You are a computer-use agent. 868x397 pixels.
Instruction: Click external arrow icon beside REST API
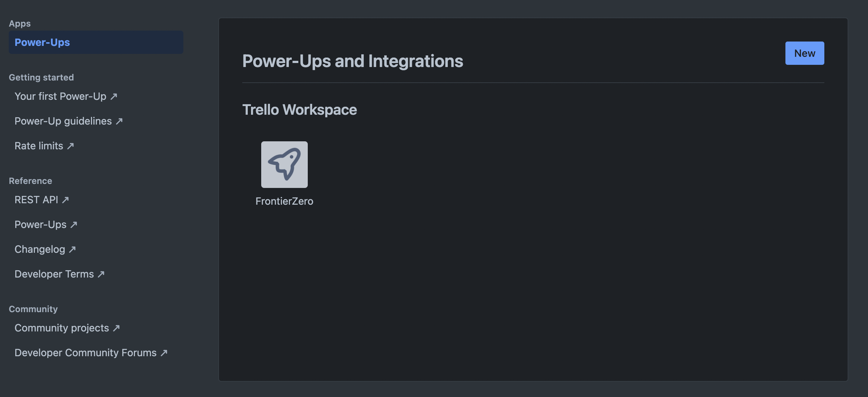(65, 200)
